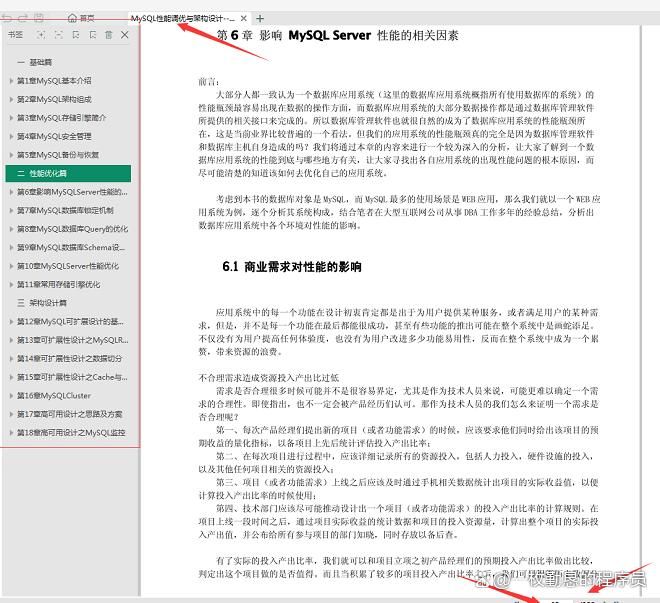Image resolution: width=660 pixels, height=603 pixels.
Task: Expand the 第18章高可用设计之MySQL监控 bookmark arrow
Action: pos(11,433)
